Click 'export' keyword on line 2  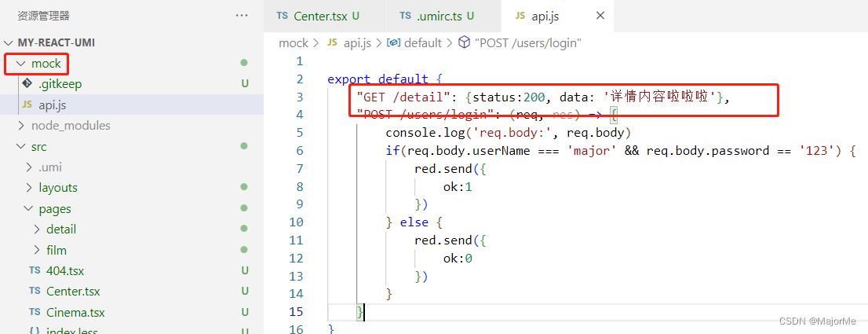pos(348,79)
